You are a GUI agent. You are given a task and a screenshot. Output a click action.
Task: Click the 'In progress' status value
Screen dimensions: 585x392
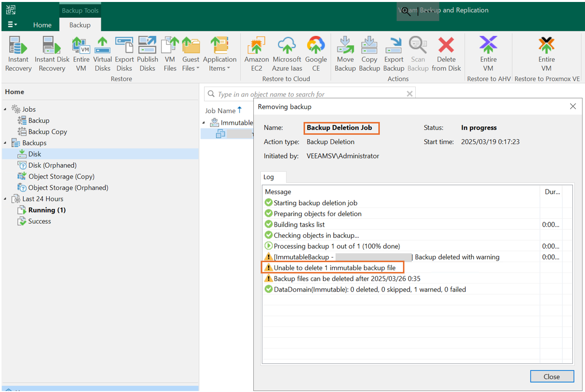[x=479, y=127]
